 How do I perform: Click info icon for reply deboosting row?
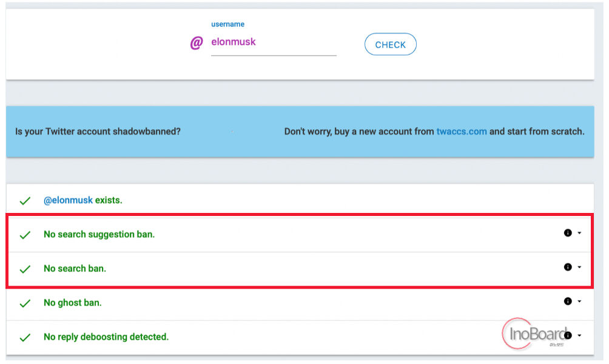coord(567,335)
